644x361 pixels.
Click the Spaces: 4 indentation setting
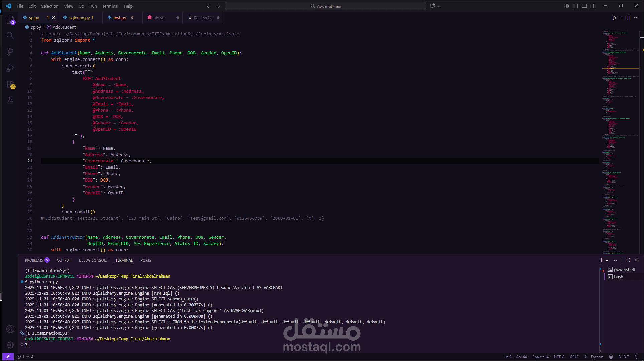[540, 357]
